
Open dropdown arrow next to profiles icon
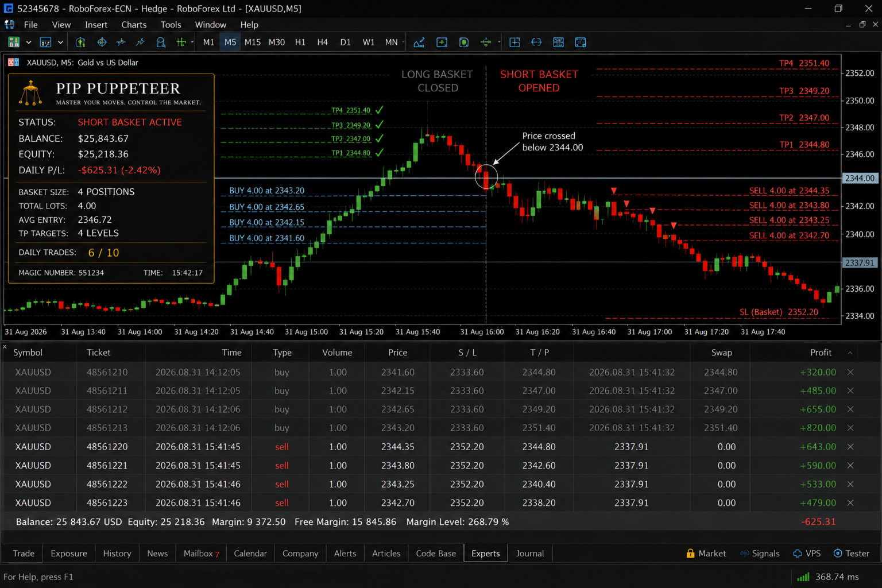point(60,42)
